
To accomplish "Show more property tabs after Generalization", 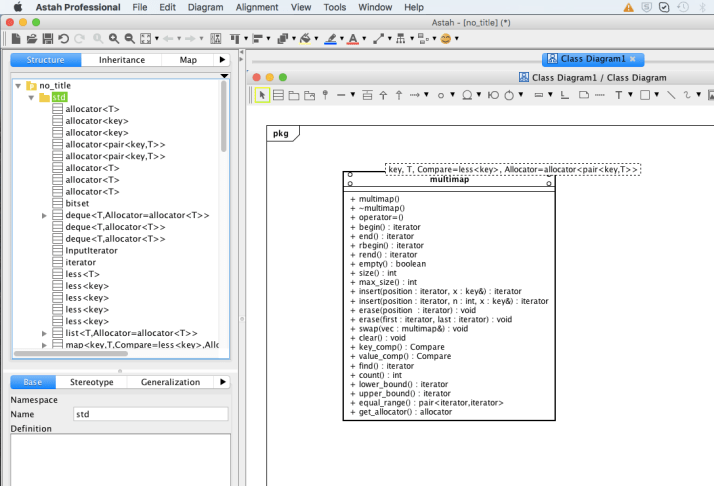I will pos(223,382).
